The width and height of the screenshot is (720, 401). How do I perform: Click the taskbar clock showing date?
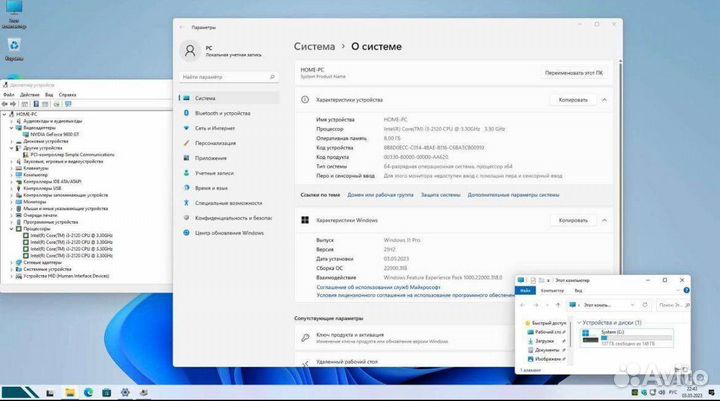point(692,392)
